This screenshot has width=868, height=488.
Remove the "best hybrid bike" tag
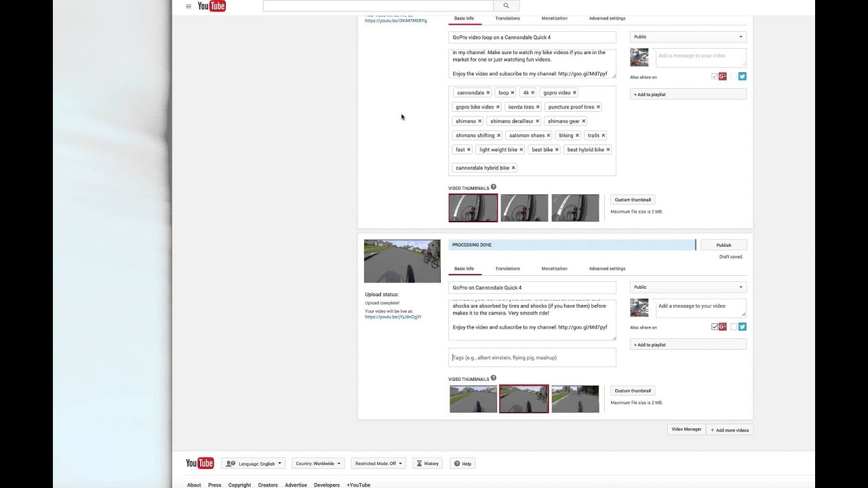(x=608, y=150)
